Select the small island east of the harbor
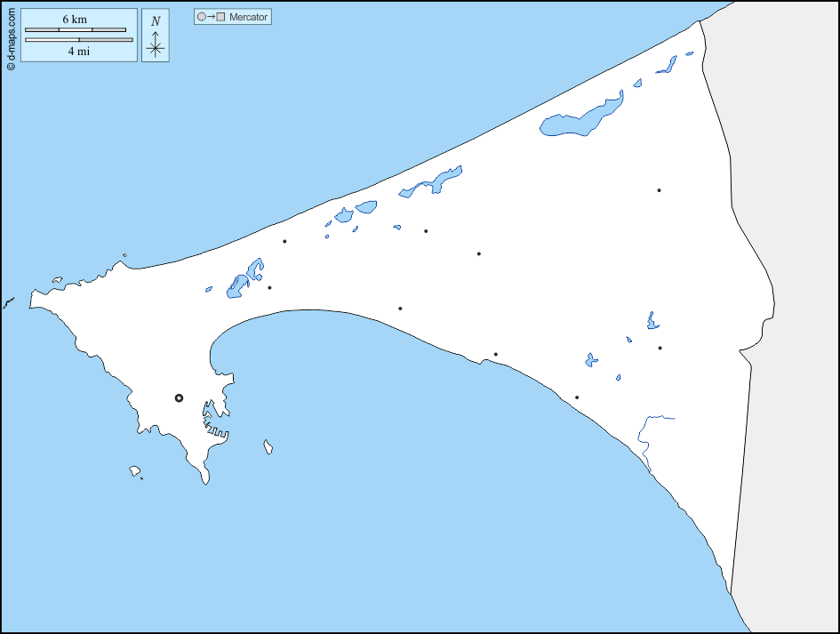The image size is (840, 634). click(268, 447)
